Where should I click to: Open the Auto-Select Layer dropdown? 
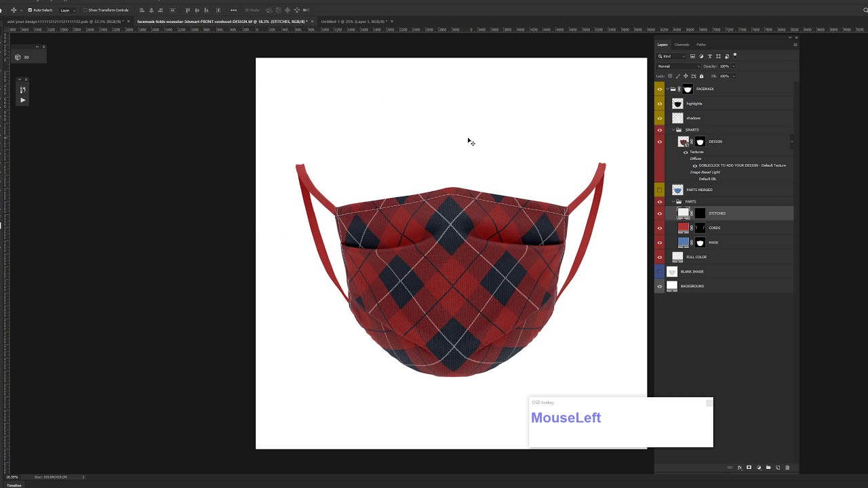67,10
